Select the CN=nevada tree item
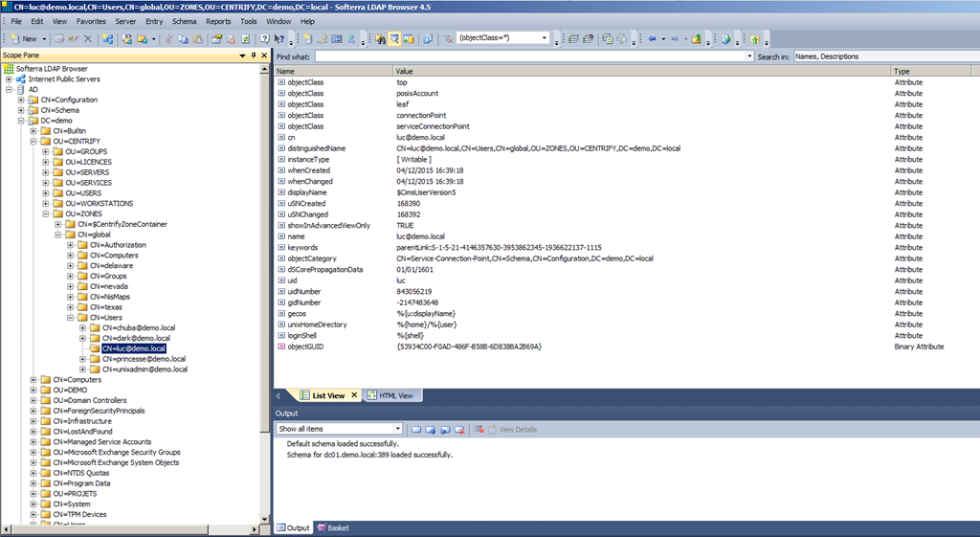This screenshot has width=980, height=537. point(109,286)
